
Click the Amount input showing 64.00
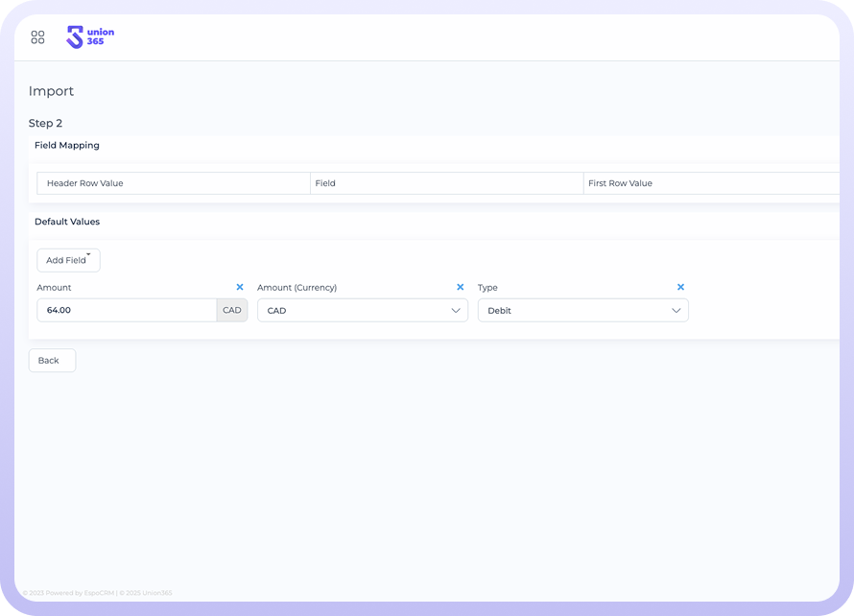point(127,310)
